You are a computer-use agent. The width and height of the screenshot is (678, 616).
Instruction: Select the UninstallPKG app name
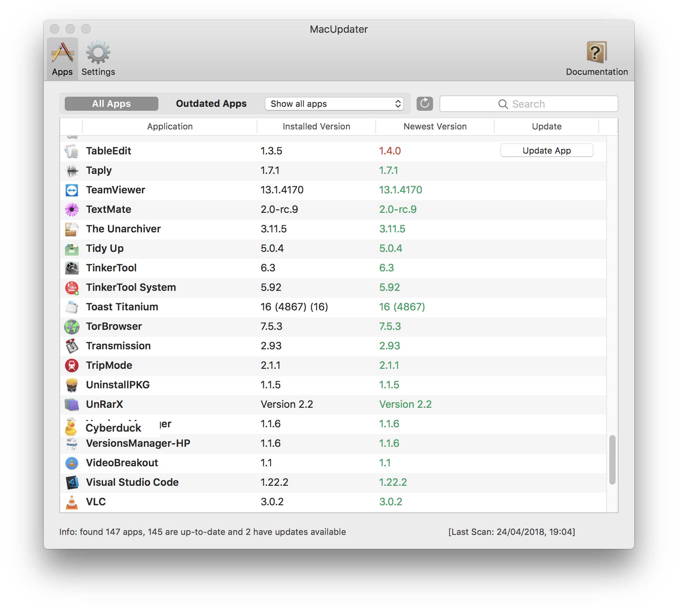[x=118, y=385]
